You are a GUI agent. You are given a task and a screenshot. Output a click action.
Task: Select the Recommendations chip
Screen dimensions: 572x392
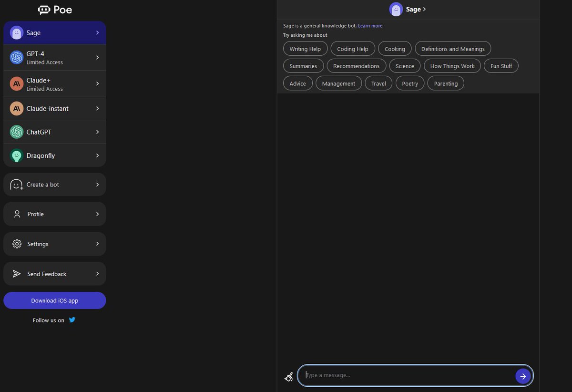coord(357,66)
